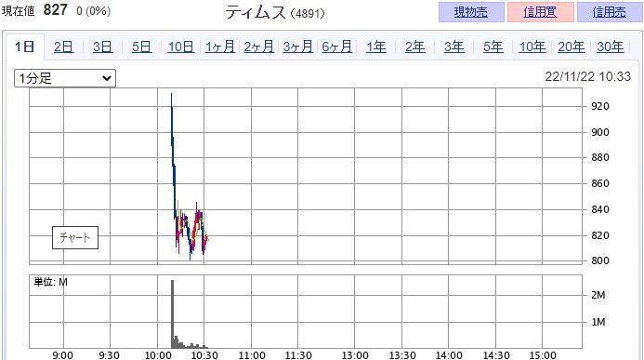
Task: Click the 単位: M unit label
Action: (50, 282)
